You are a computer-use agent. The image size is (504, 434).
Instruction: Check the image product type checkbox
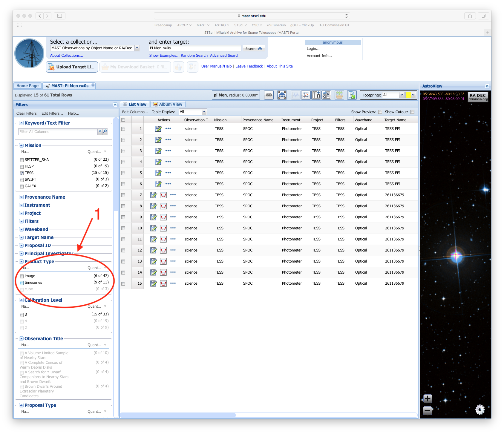pyautogui.click(x=22, y=276)
